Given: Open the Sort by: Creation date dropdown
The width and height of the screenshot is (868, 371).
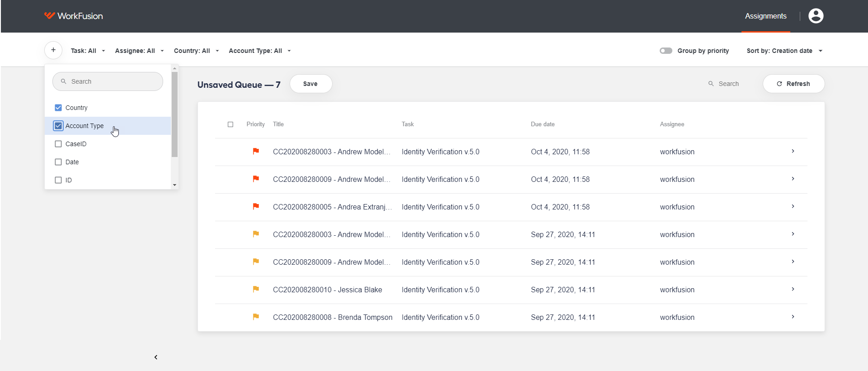Looking at the screenshot, I should (x=785, y=51).
